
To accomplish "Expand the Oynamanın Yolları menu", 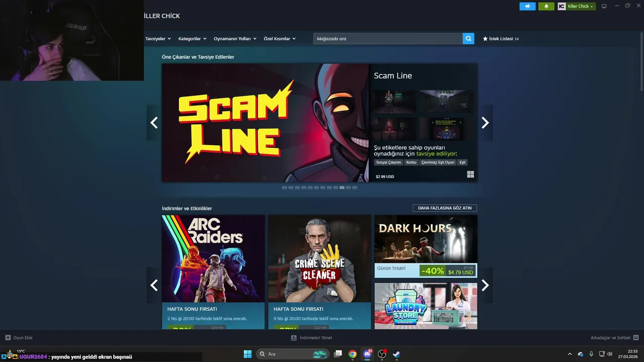I will [x=235, y=39].
